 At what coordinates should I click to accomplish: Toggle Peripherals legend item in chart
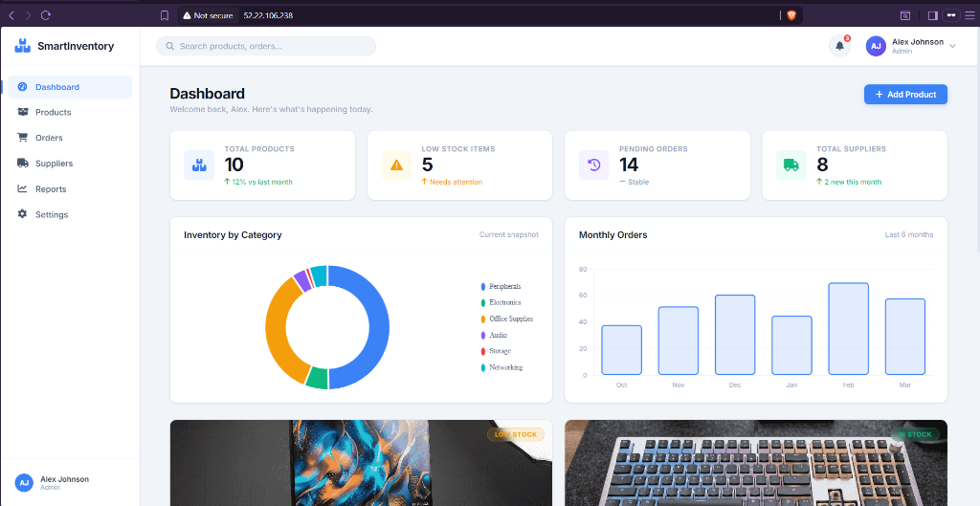[501, 286]
